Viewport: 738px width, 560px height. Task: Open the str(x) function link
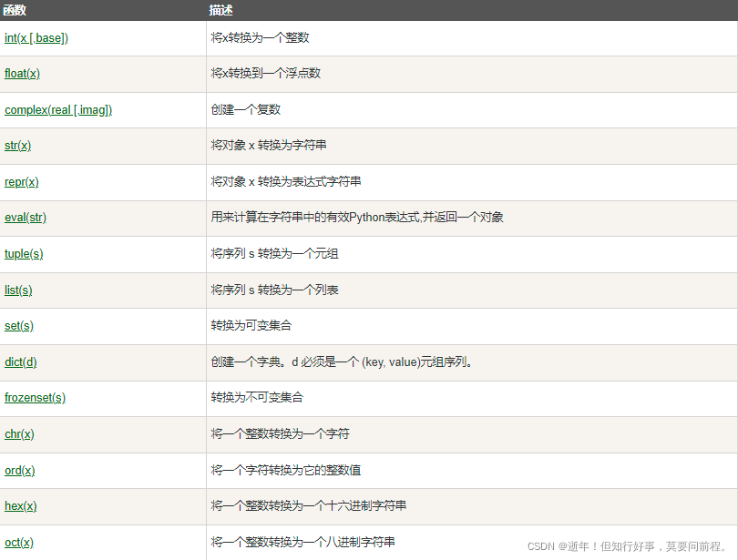click(18, 146)
